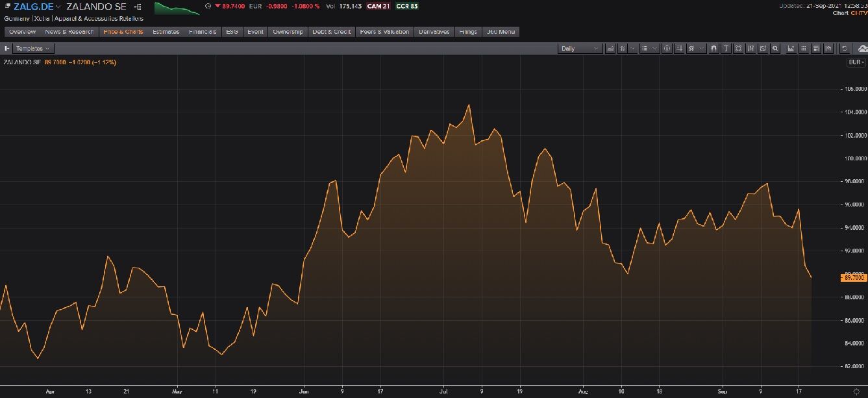Viewport: 868px width, 398px height.
Task: Click the first chart layout icon after nodes
Action: [x=750, y=49]
